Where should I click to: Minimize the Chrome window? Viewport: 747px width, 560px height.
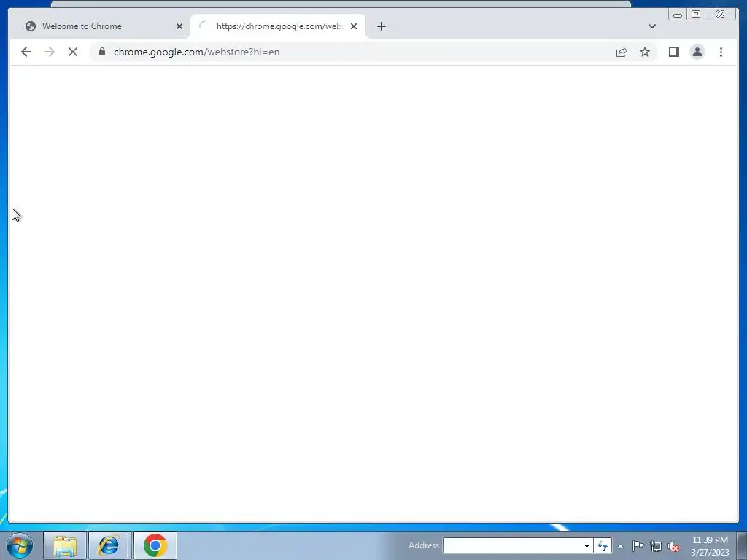(x=678, y=15)
